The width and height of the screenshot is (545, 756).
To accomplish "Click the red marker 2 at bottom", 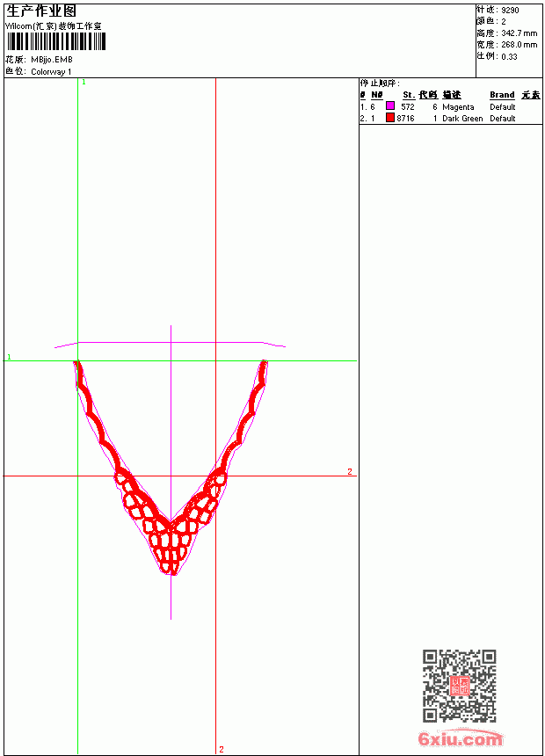I will [222, 749].
